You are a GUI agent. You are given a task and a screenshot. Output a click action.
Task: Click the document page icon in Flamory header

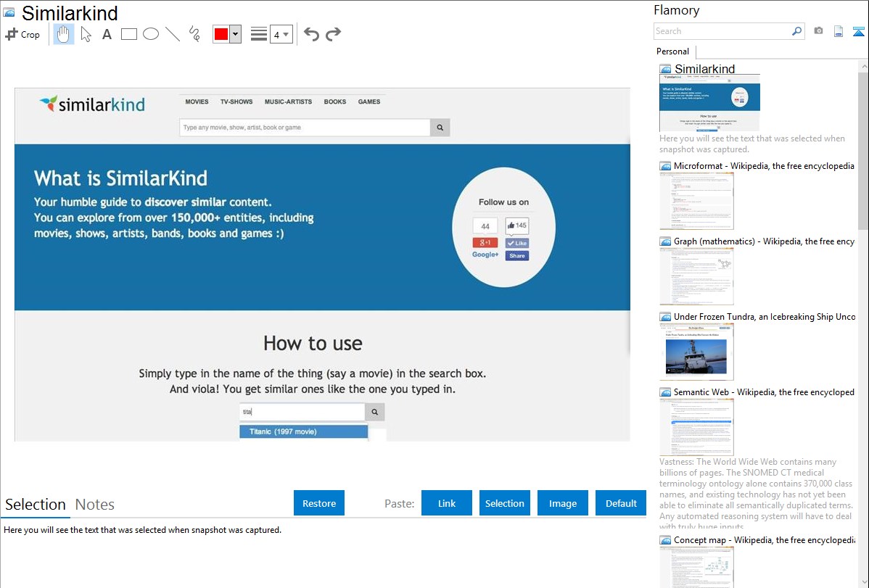(x=839, y=31)
